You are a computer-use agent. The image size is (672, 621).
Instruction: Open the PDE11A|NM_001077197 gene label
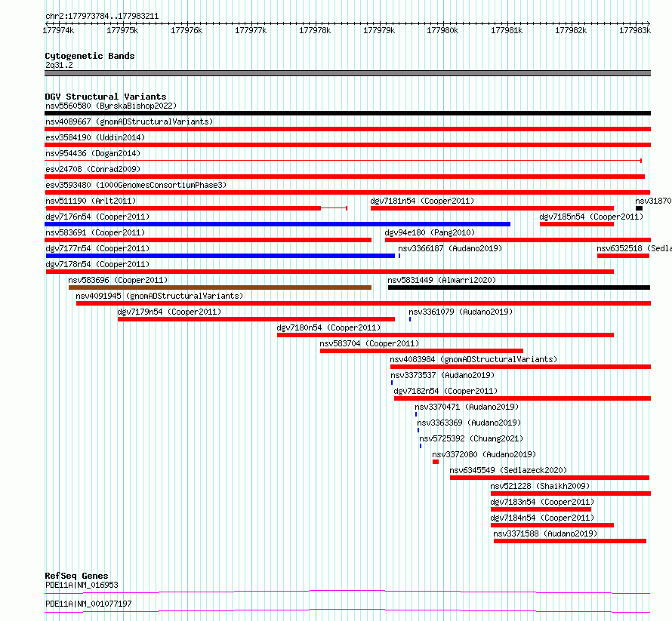click(88, 604)
